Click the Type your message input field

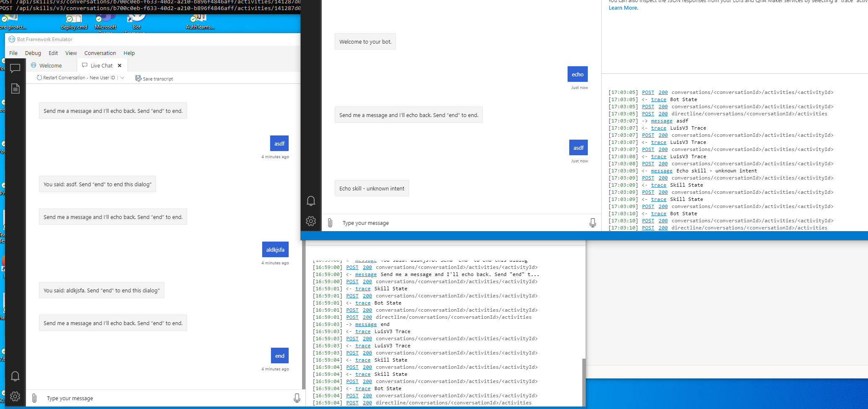[x=126, y=398]
